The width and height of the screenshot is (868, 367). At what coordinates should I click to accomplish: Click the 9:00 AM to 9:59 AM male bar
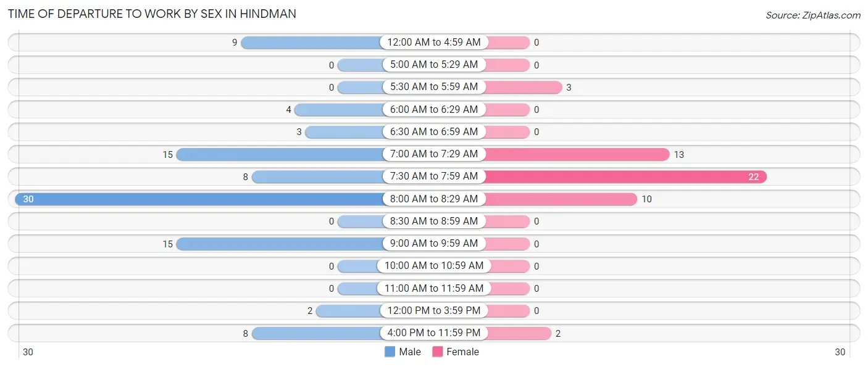(279, 244)
